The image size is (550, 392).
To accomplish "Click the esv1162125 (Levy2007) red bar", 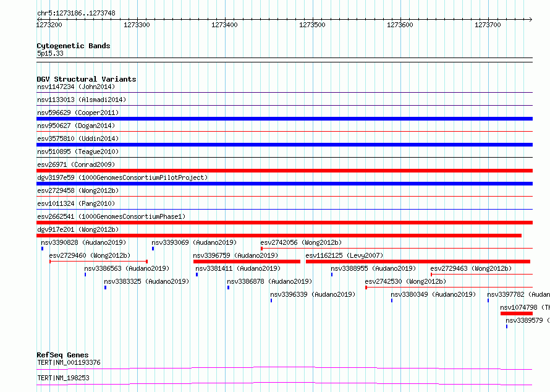I will [x=418, y=262].
